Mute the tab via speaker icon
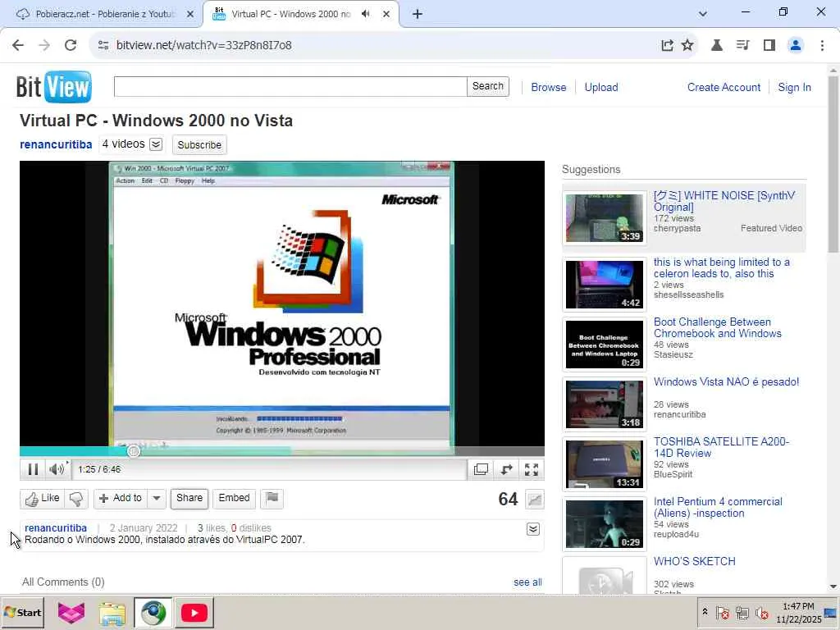Image resolution: width=840 pixels, height=630 pixels. coord(365,14)
